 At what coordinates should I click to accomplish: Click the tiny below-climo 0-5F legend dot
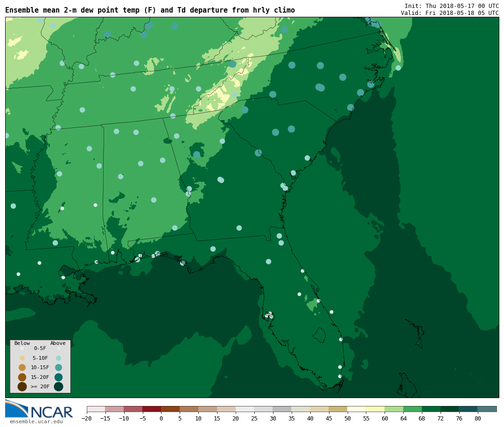(x=22, y=348)
